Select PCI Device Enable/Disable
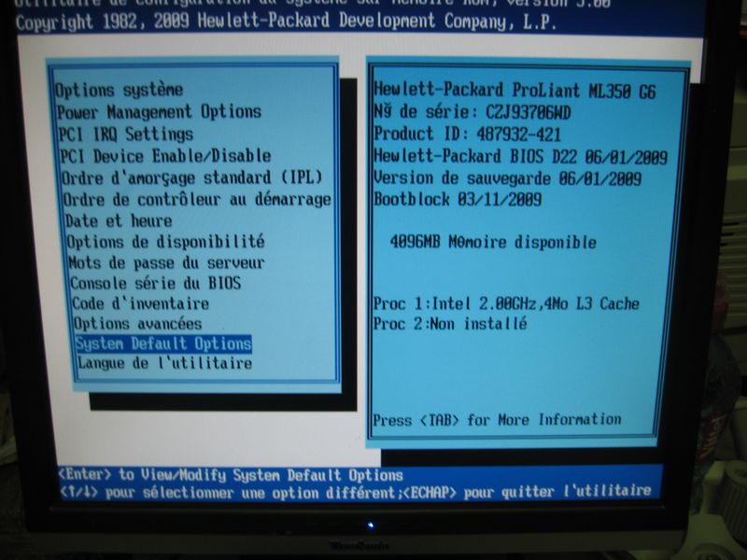Image resolution: width=747 pixels, height=560 pixels. tap(165, 156)
